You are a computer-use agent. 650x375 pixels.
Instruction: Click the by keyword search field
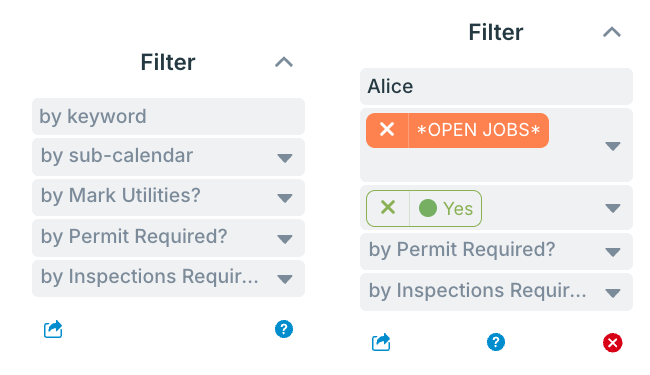click(168, 116)
